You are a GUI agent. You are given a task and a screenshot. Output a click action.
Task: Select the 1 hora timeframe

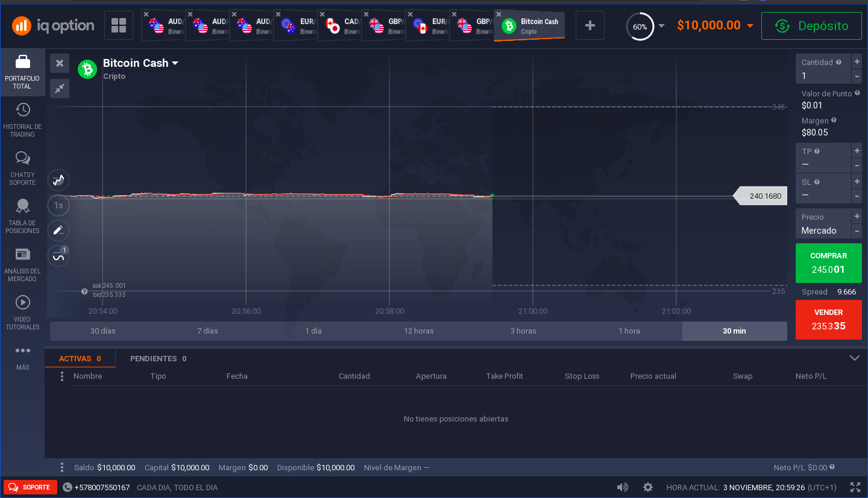tap(629, 331)
